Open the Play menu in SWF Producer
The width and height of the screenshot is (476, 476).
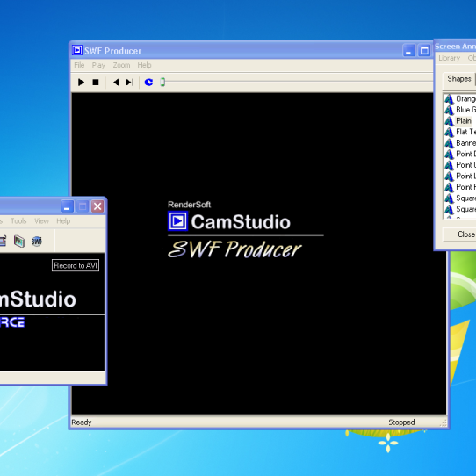tap(98, 65)
